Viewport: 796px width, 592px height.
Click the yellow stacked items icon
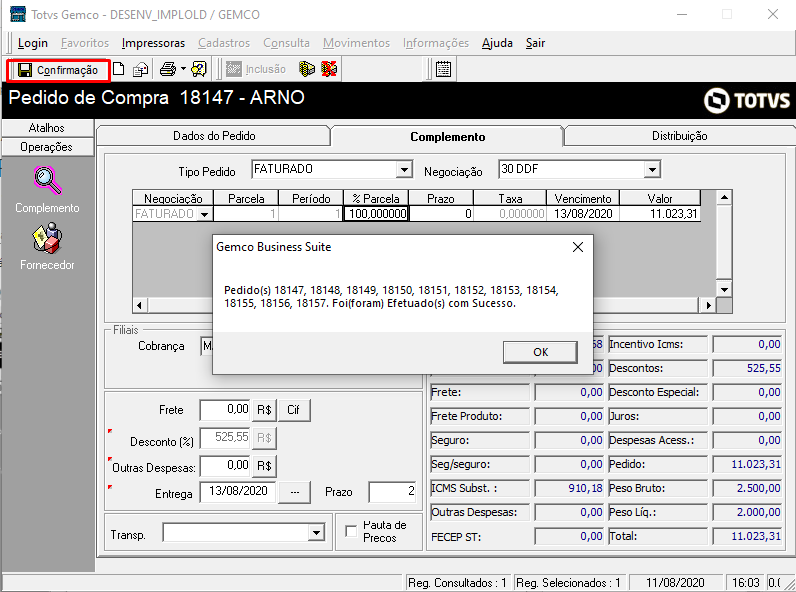(307, 69)
